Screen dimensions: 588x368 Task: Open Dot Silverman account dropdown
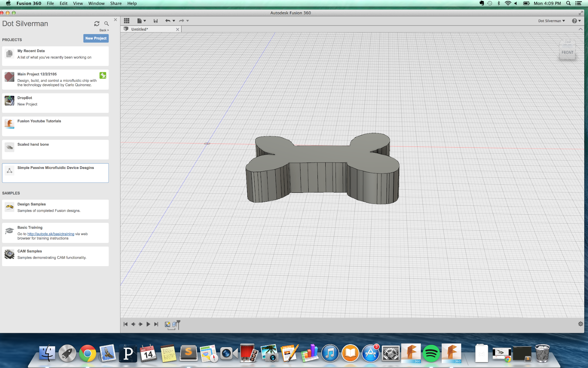[x=552, y=21]
